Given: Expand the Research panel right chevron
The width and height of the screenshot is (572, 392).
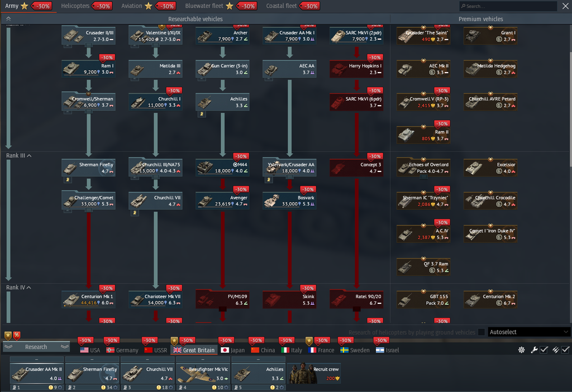Looking at the screenshot, I should (65, 346).
